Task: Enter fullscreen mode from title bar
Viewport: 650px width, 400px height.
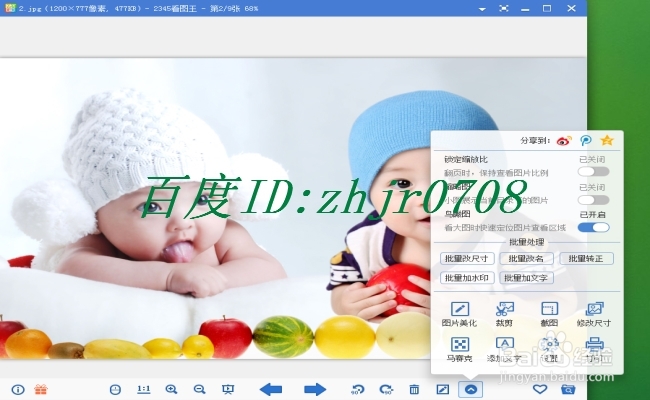Action: coord(504,8)
